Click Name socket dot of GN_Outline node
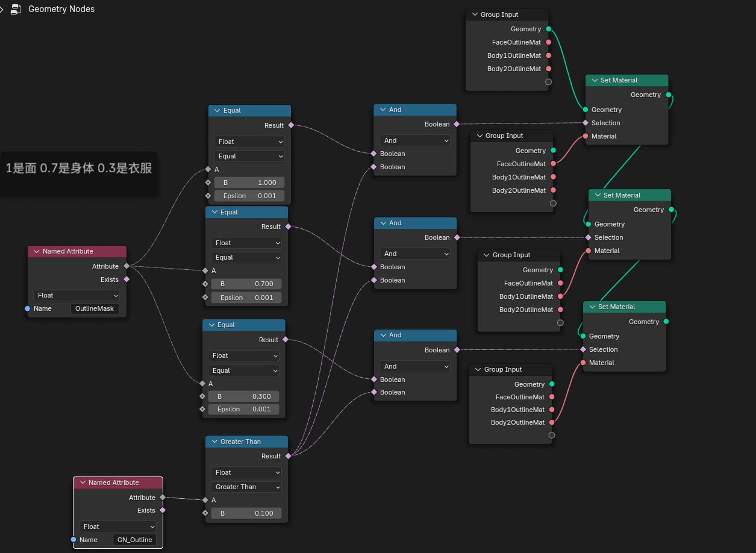The width and height of the screenshot is (756, 553). [73, 540]
